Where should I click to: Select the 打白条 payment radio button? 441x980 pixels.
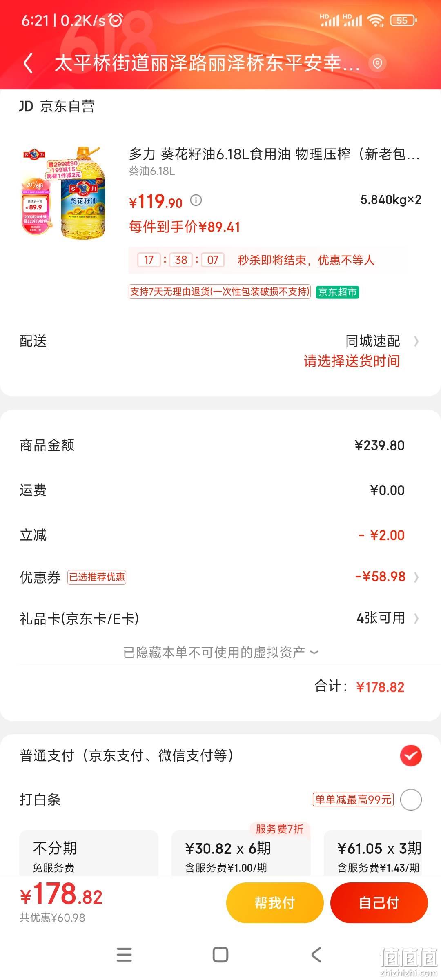411,800
